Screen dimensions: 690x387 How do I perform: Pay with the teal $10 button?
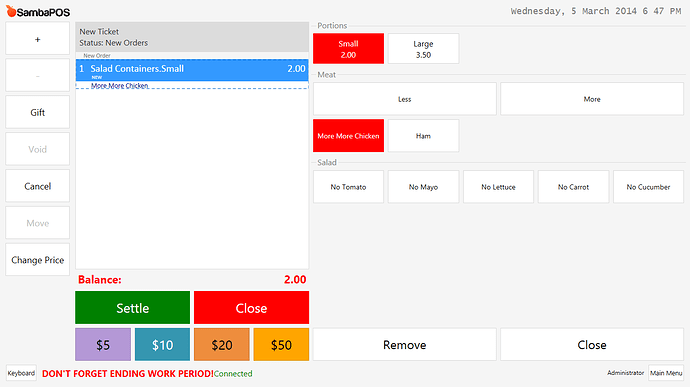coord(162,344)
